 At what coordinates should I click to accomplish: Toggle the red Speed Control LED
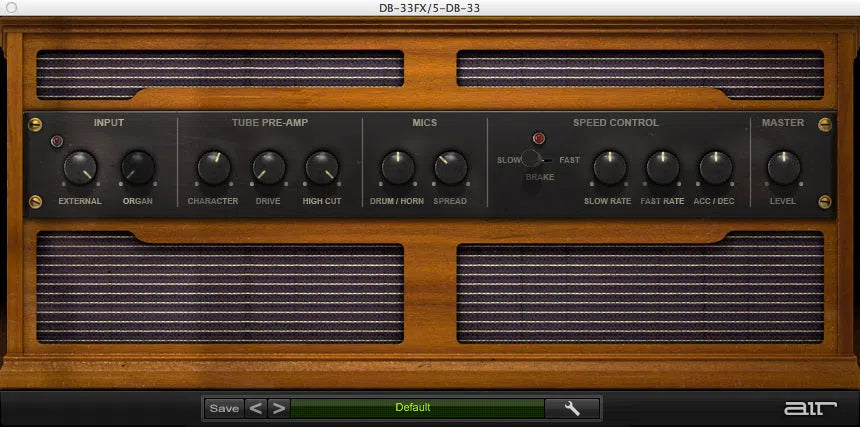539,138
